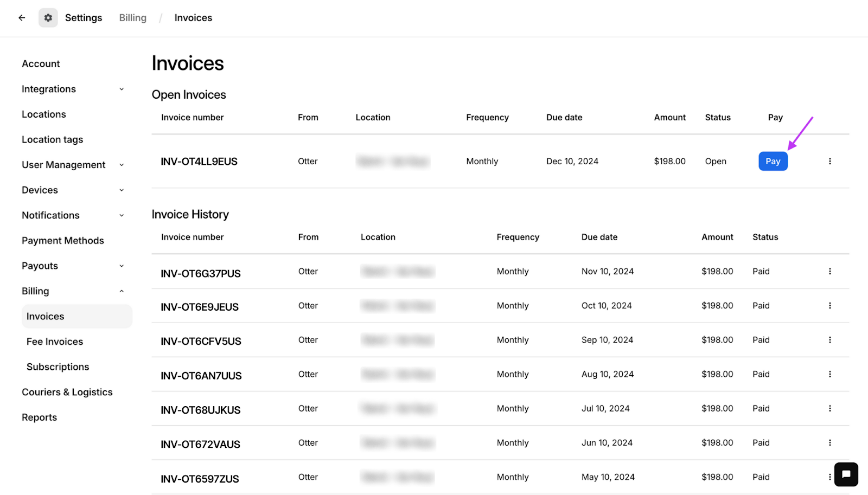868x495 pixels.
Task: Select Invoices under Billing
Action: coord(77,317)
